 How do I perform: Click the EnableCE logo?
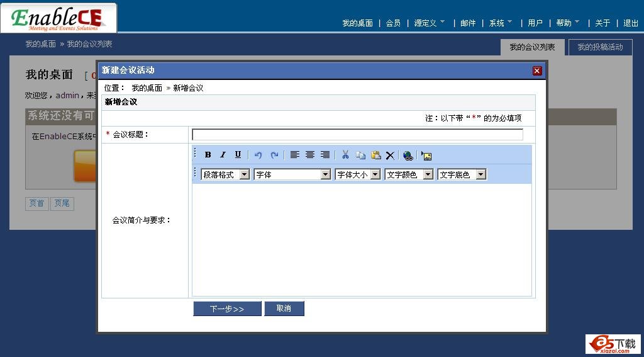tap(58, 18)
